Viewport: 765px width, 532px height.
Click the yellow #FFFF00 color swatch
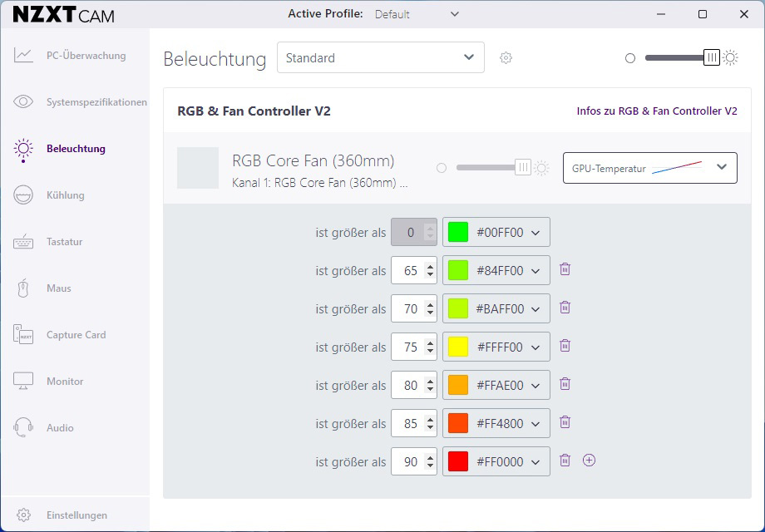click(458, 347)
